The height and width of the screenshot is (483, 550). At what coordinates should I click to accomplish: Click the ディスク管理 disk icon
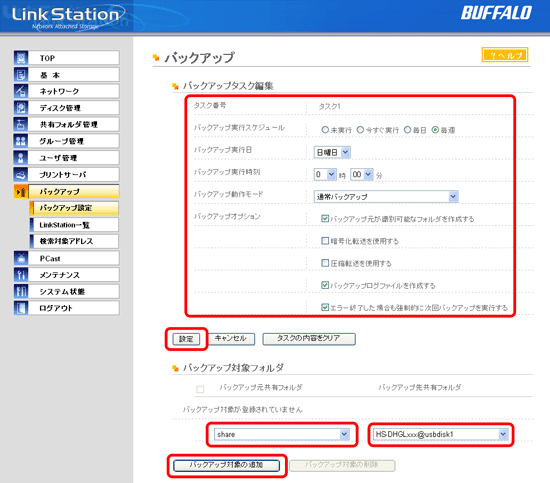pyautogui.click(x=21, y=108)
